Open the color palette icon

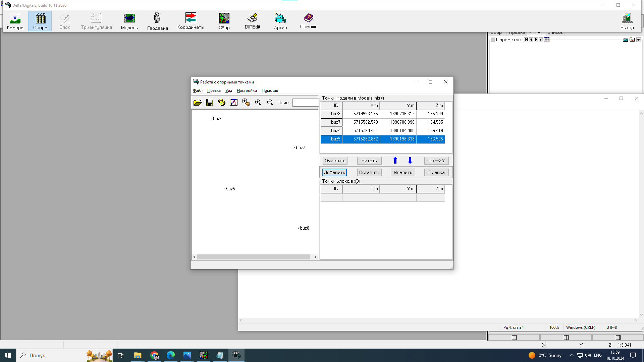(222, 103)
